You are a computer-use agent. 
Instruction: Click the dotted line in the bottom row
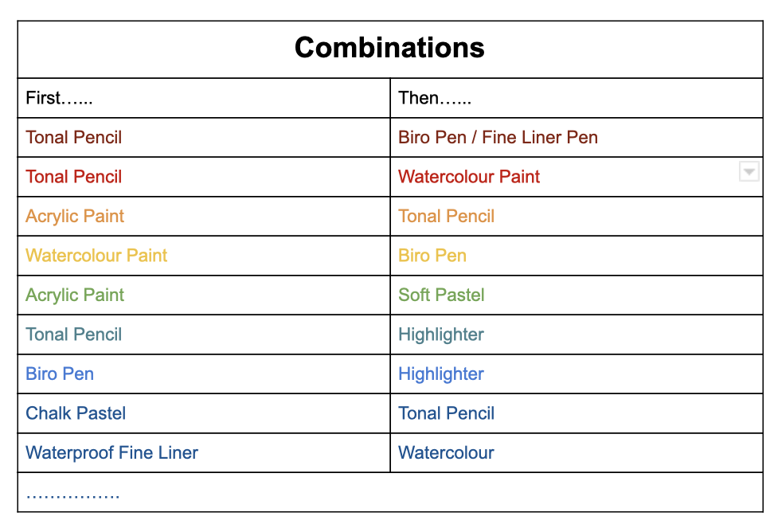(x=72, y=494)
